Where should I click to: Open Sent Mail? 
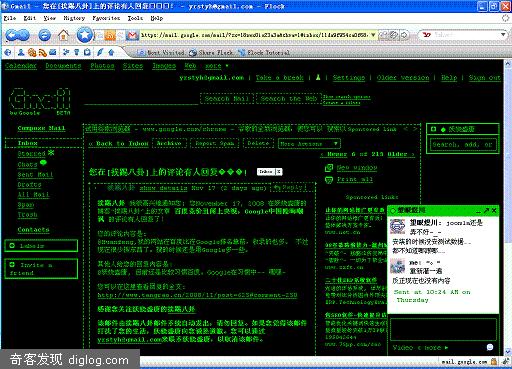click(x=35, y=174)
